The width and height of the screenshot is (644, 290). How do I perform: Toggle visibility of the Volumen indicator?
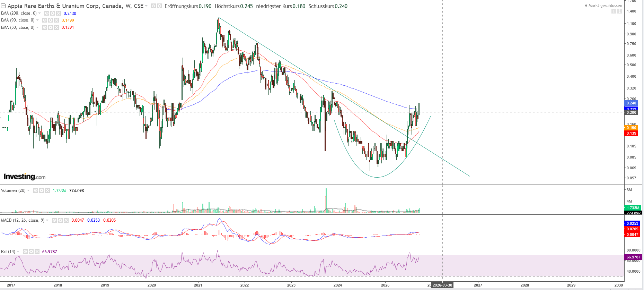click(36, 190)
